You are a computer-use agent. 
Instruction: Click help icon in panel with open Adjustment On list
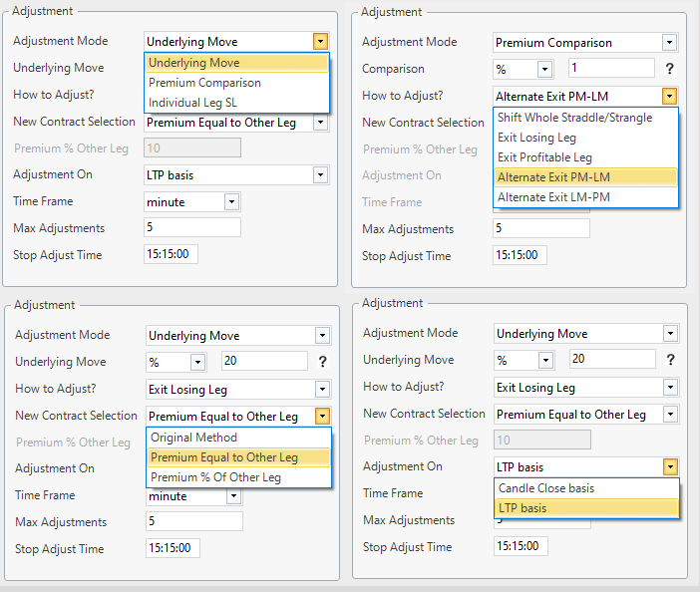(x=670, y=360)
